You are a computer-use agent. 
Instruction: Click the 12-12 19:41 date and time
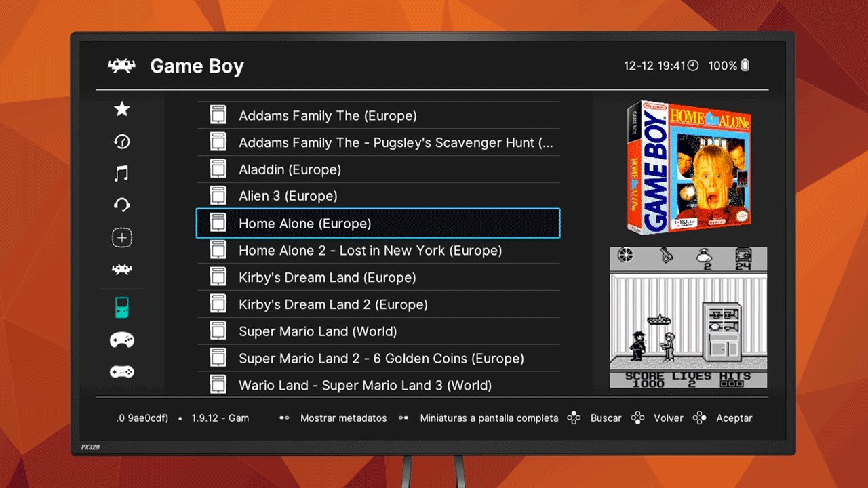pos(654,66)
